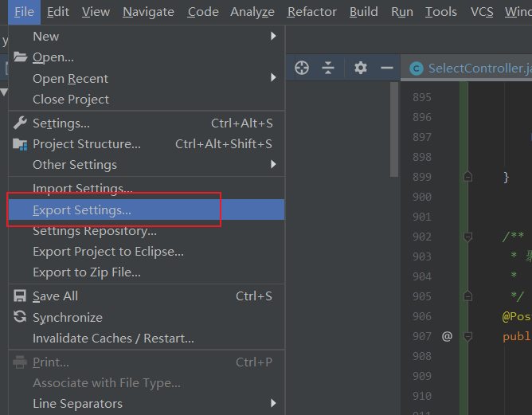Open the Refactor menu
The width and height of the screenshot is (532, 415).
[x=311, y=12]
